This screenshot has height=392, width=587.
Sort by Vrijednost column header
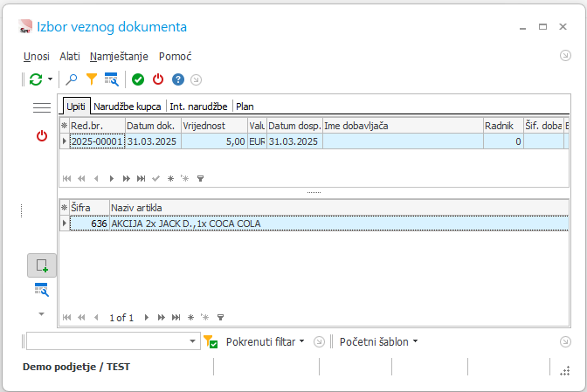[x=215, y=126]
